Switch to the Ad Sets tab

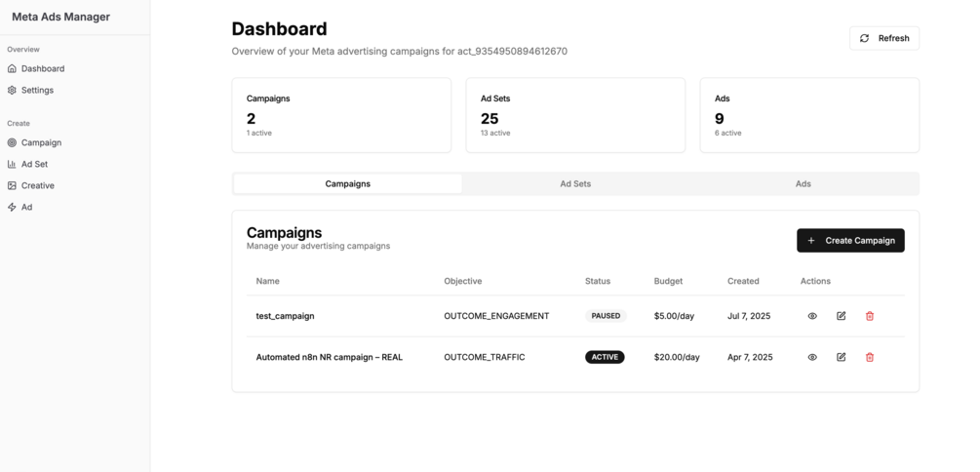point(575,183)
